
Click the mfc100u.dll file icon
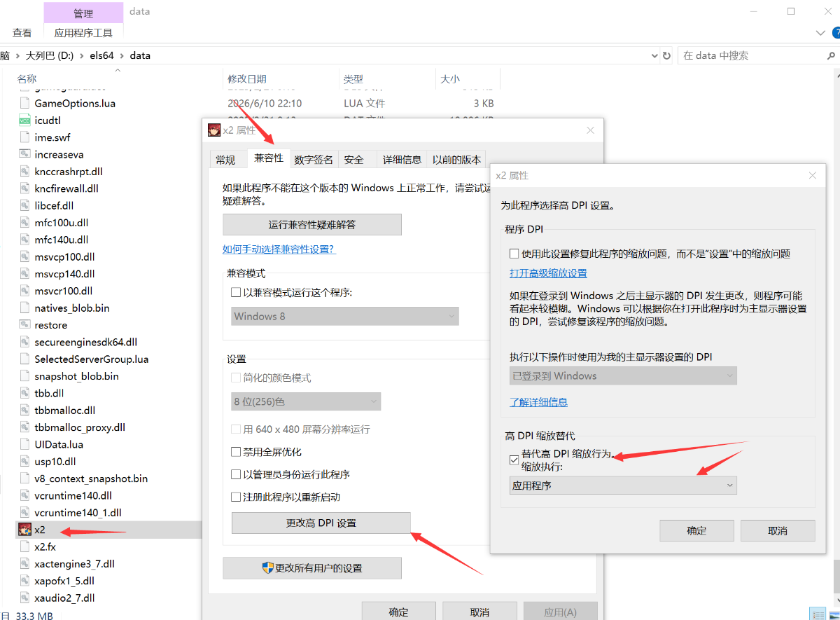point(24,223)
